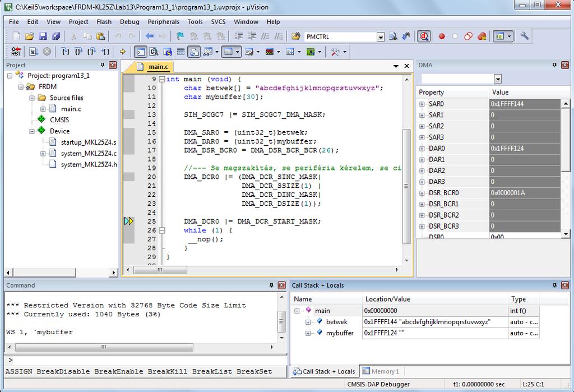Toggle the Command Window icon
This screenshot has width=574, height=392.
(x=141, y=52)
